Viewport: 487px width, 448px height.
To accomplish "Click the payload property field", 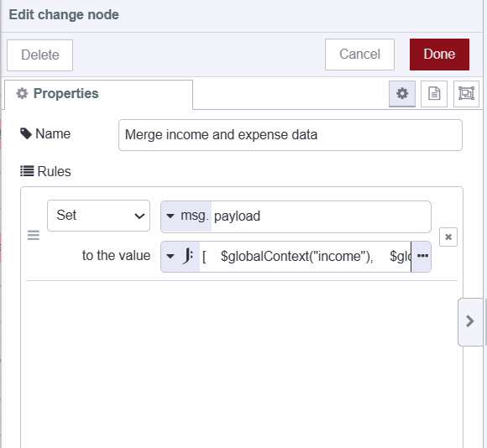I will point(321,216).
